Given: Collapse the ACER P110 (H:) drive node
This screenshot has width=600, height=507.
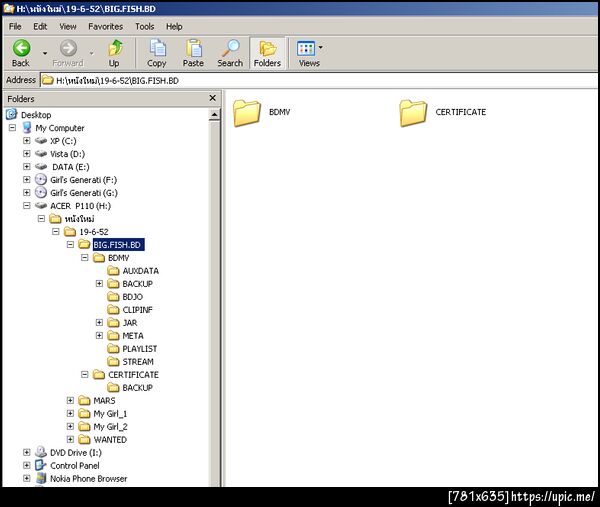Looking at the screenshot, I should coord(26,205).
